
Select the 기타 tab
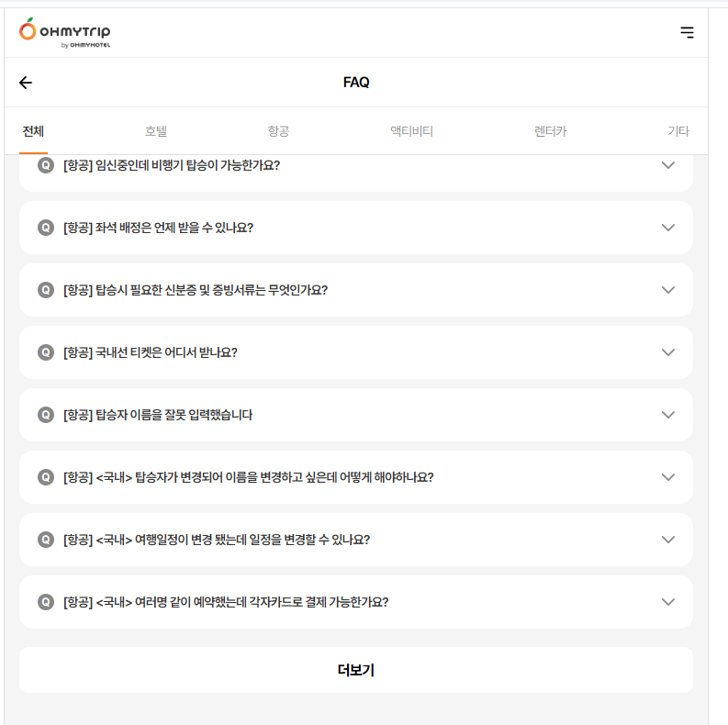tap(678, 131)
